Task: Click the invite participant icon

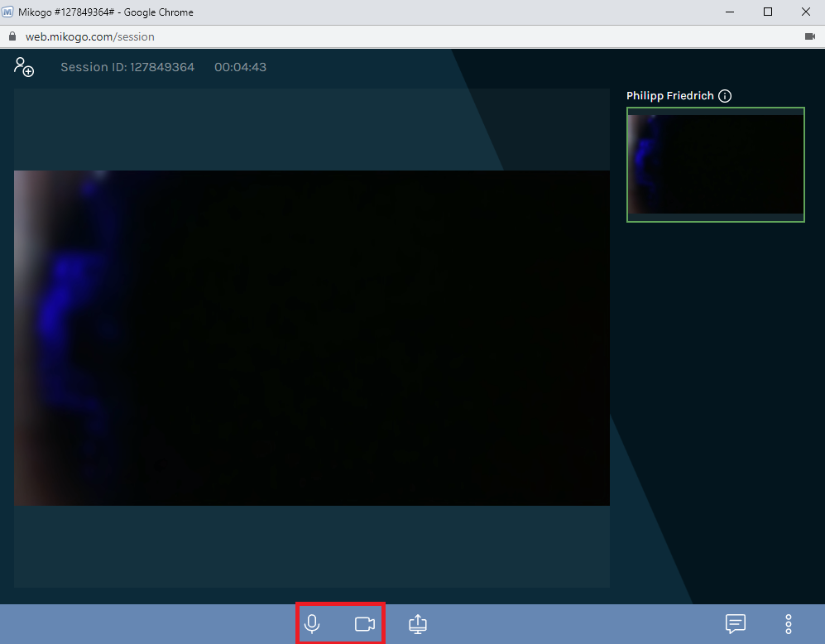Action: click(x=24, y=67)
